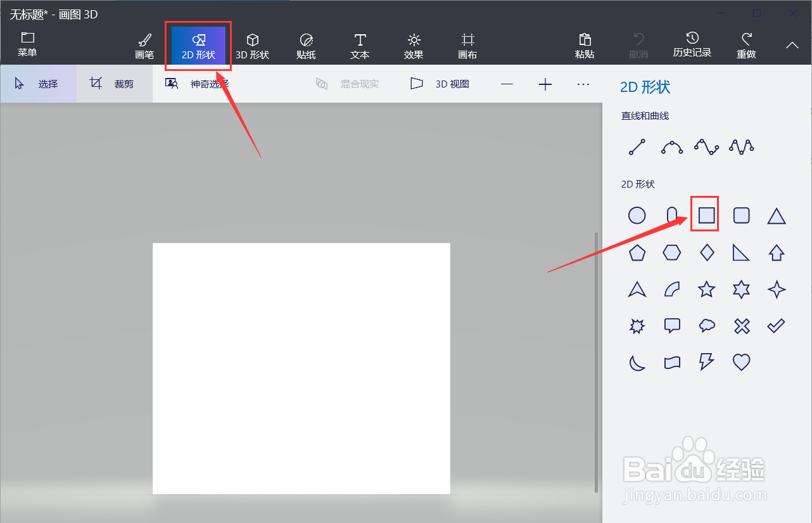Pick the arrowhead shape
812x523 pixels.
[637, 290]
